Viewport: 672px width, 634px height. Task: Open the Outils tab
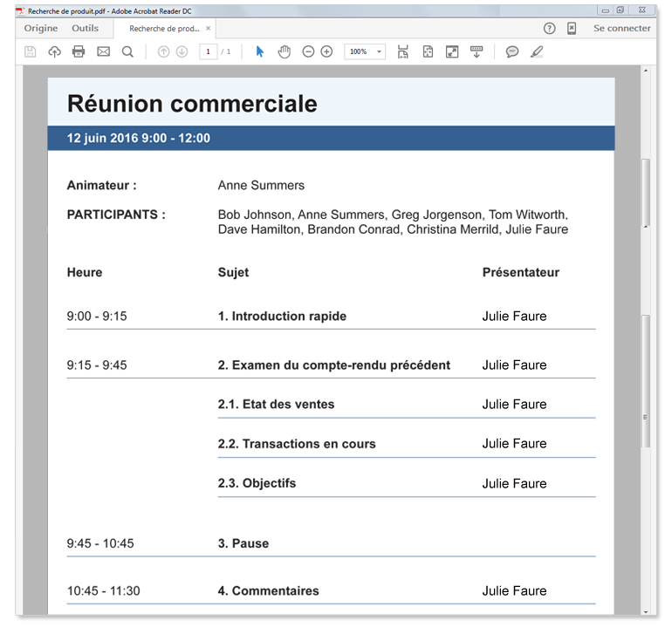85,28
